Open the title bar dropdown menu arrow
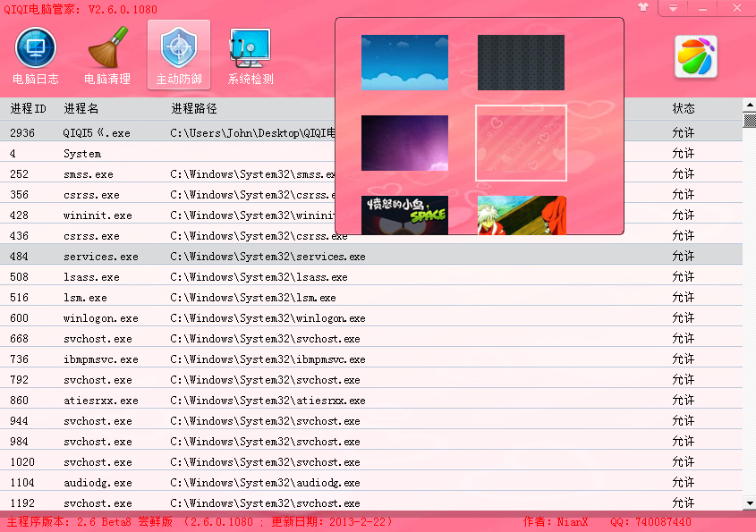This screenshot has width=756, height=532. tap(673, 8)
